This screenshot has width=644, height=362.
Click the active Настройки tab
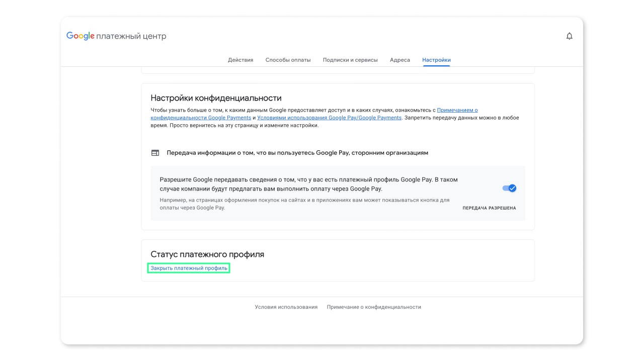pyautogui.click(x=436, y=59)
